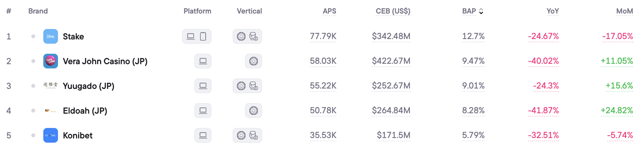Click the Stake brand logo icon
644x150 pixels.
point(51,36)
